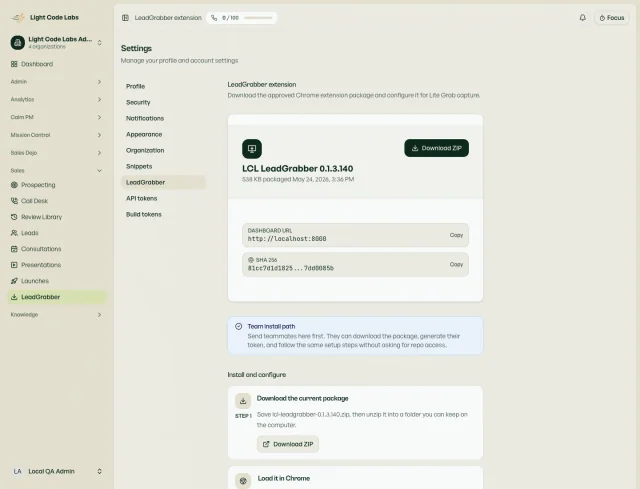This screenshot has height=489, width=640.
Task: Open Review Library in sidebar
Action: (56, 217)
